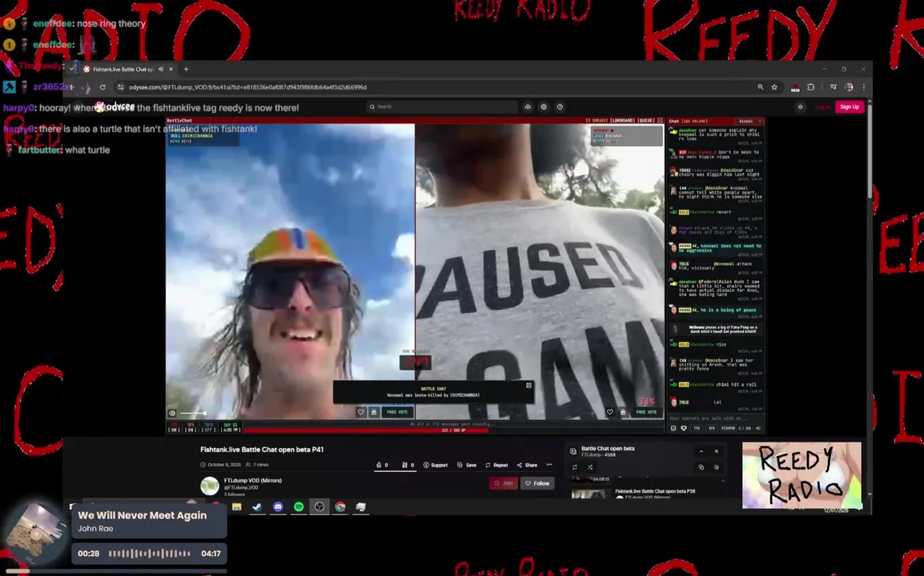
Task: Open the Chrome profile avatar
Action: [849, 87]
